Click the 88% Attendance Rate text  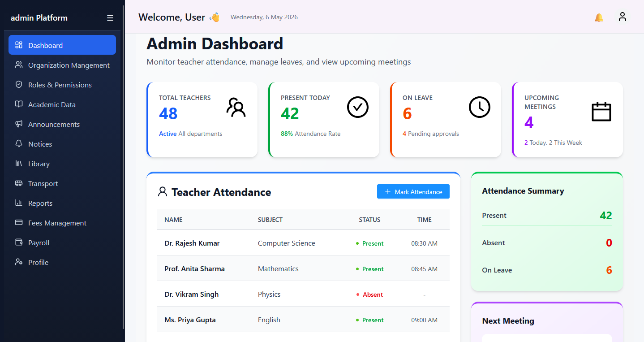[x=310, y=134]
